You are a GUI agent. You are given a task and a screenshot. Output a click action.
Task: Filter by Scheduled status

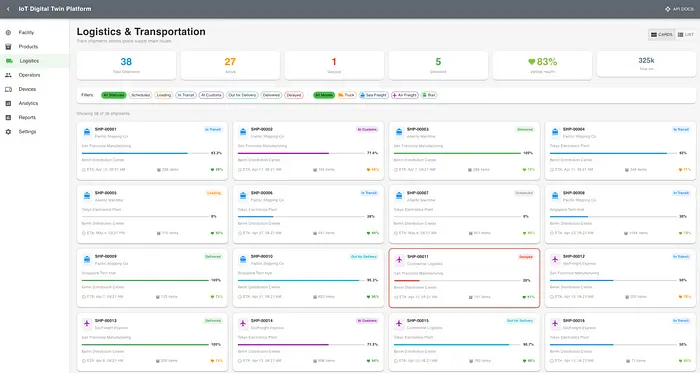(x=141, y=95)
